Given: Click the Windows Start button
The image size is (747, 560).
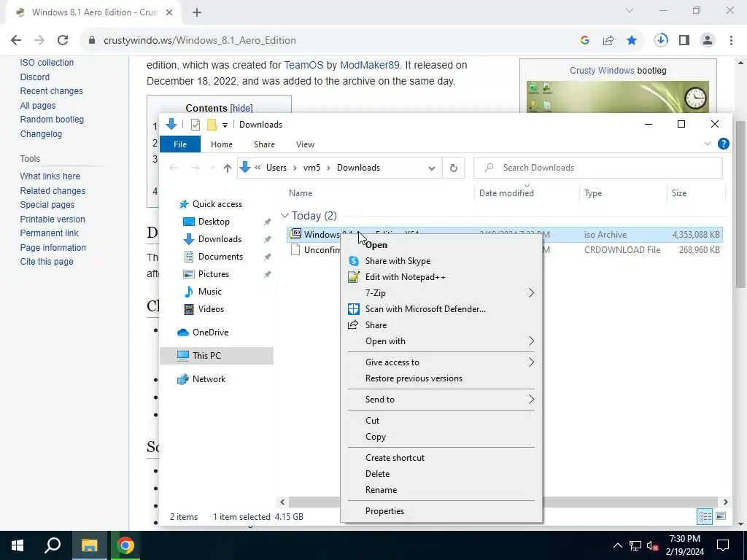Looking at the screenshot, I should point(18,545).
